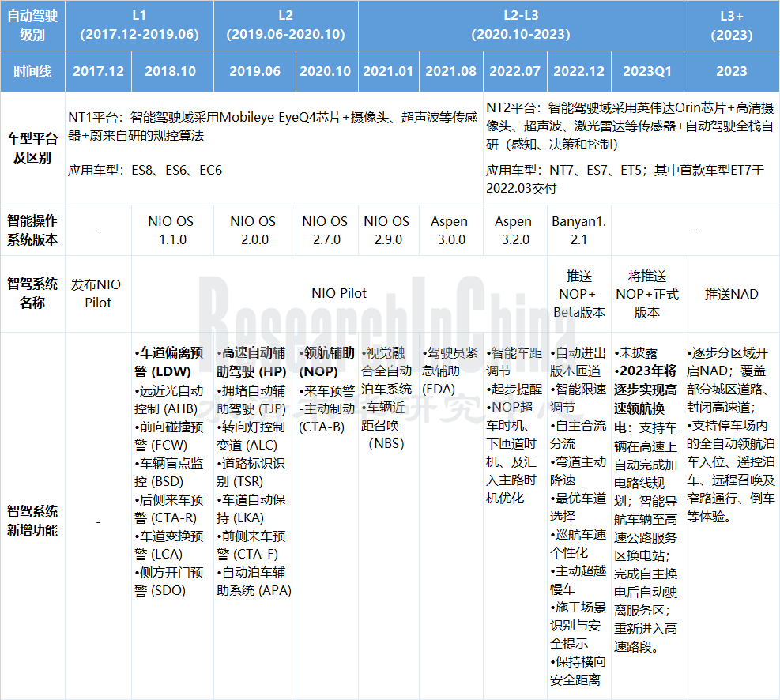Click the '2018.10' timeline cell

[x=172, y=71]
